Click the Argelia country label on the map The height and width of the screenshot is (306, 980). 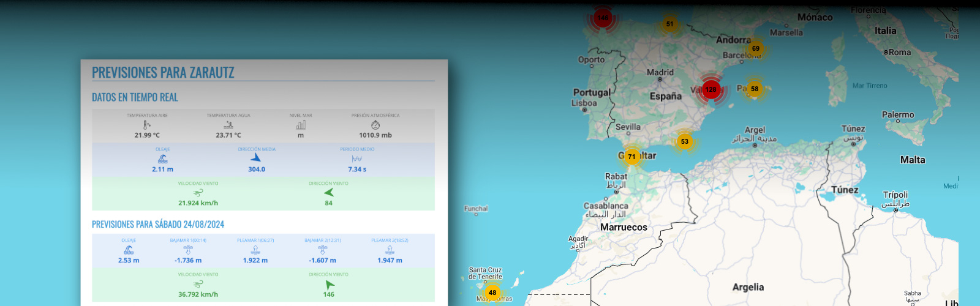748,287
